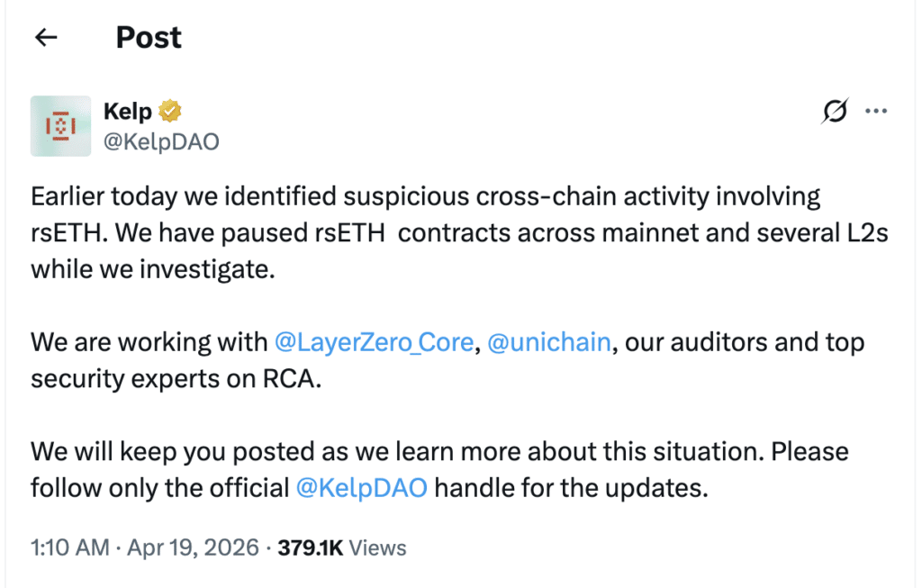
Task: Open the @LayerZero_Core mention link
Action: (x=374, y=342)
